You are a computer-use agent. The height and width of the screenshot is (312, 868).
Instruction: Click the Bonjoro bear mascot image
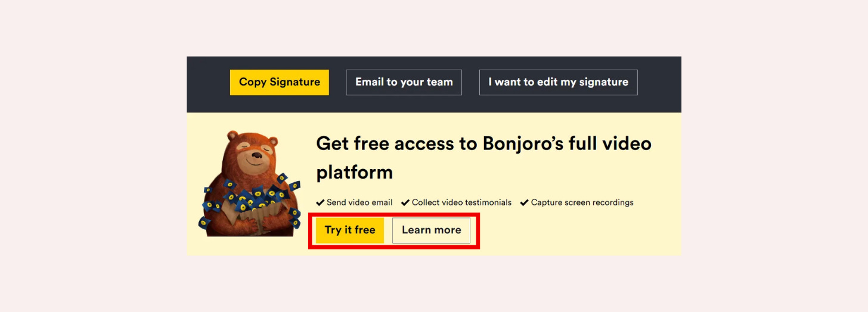point(249,184)
